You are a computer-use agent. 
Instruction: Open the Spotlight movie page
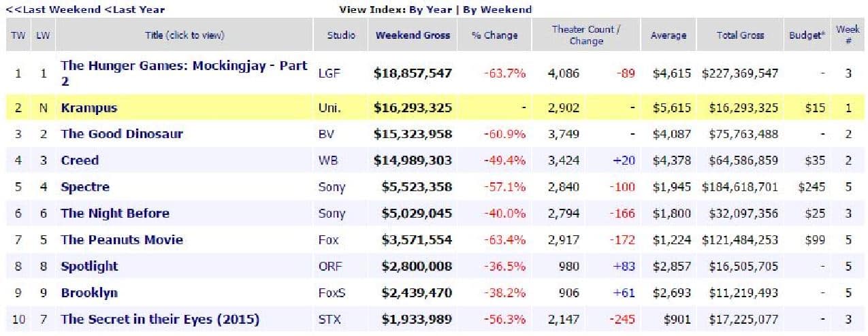89,267
